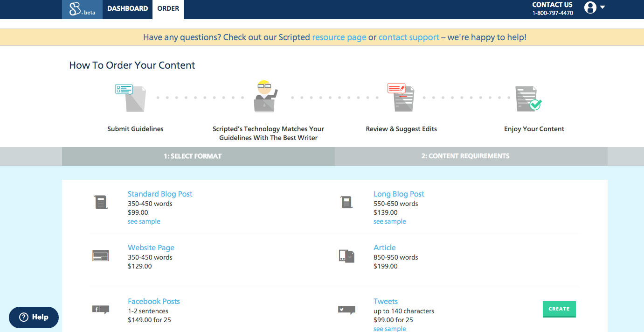
Task: Click the Enjoy Your Content checkmark icon
Action: [528, 99]
